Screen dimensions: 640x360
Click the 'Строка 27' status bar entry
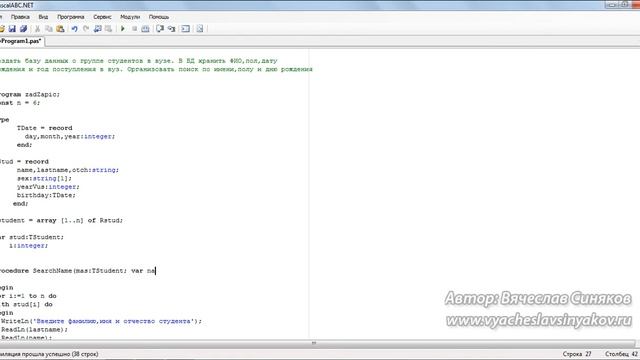(x=577, y=354)
